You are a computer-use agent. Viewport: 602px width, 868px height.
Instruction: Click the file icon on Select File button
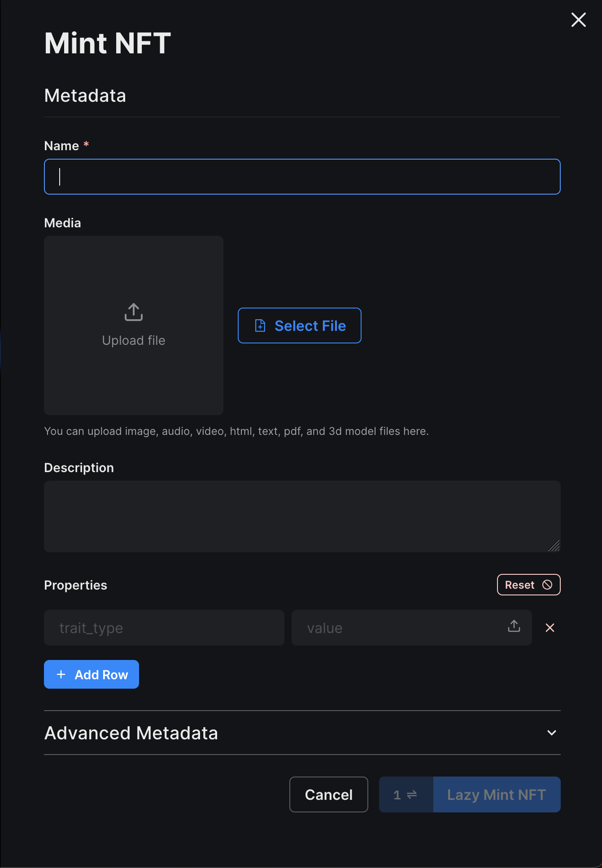260,326
